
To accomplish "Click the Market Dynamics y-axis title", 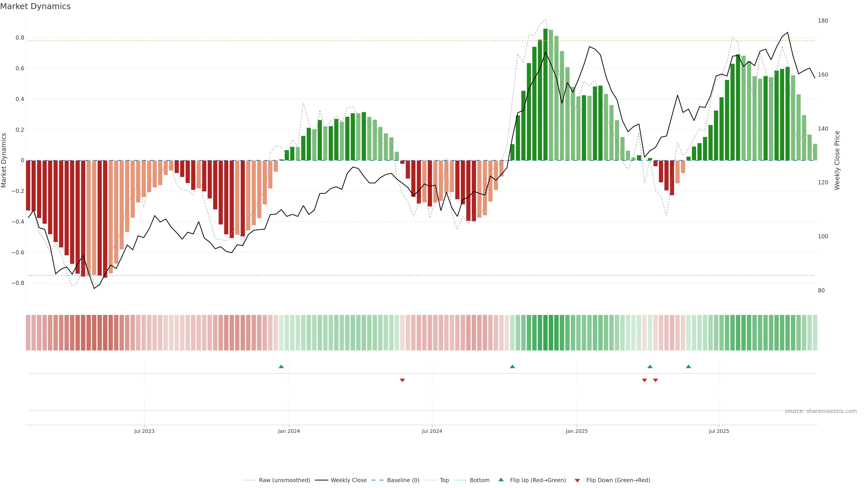I will [x=4, y=160].
